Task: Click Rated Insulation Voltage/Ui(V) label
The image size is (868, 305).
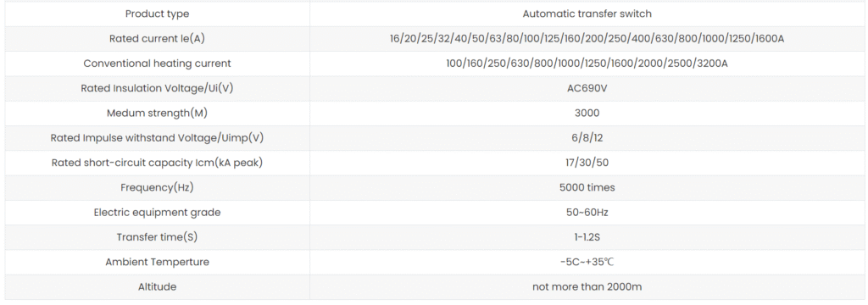Action: 157,89
